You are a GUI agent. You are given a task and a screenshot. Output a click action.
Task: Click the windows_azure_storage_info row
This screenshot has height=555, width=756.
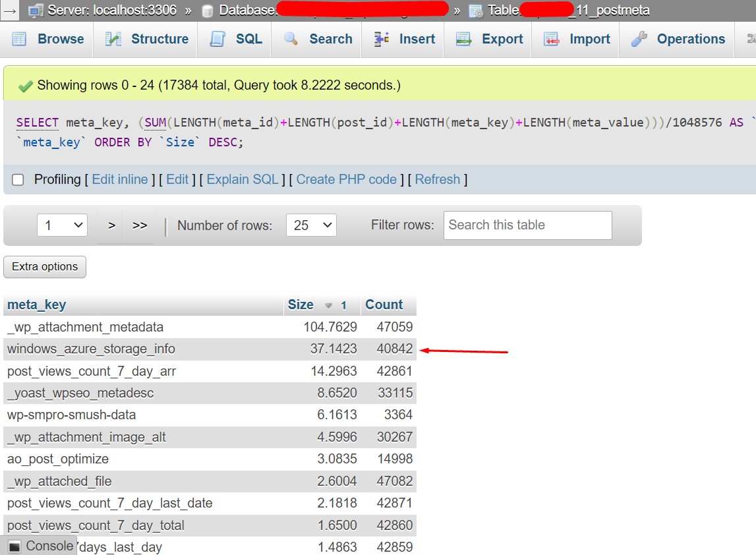click(x=210, y=349)
